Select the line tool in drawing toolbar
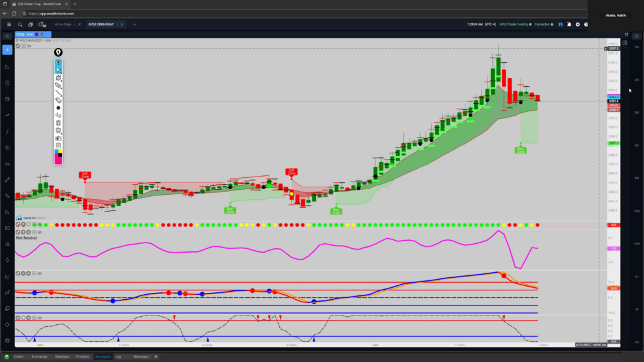644x362 pixels. click(58, 93)
